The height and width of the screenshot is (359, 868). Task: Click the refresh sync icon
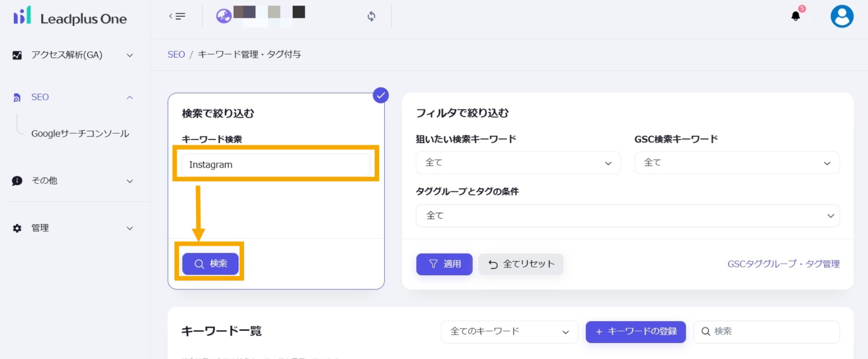click(371, 16)
